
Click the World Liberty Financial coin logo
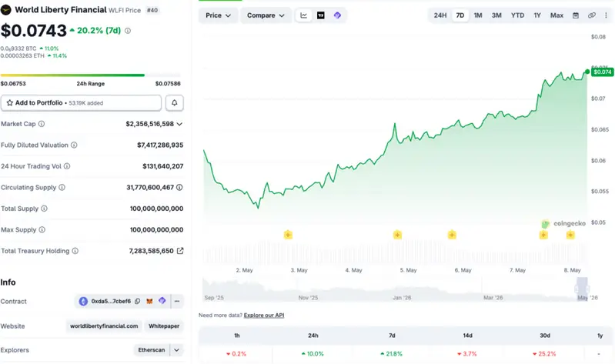coord(6,10)
